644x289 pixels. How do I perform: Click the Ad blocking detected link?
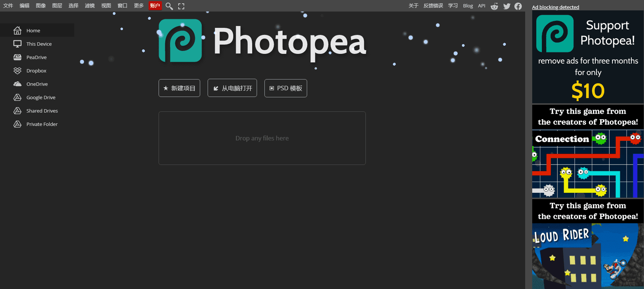coord(556,7)
